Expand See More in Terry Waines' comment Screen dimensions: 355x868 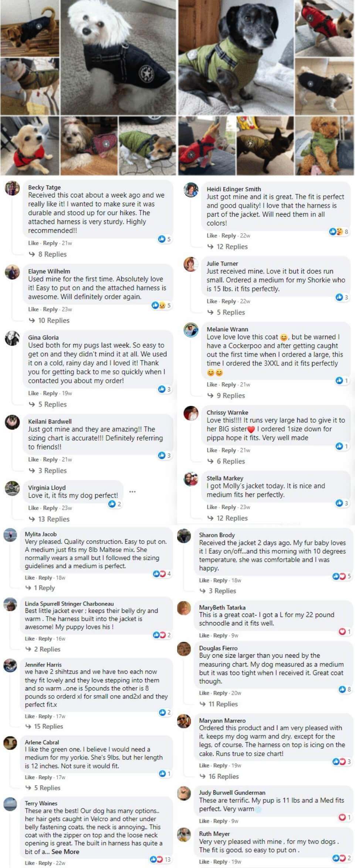(x=65, y=852)
